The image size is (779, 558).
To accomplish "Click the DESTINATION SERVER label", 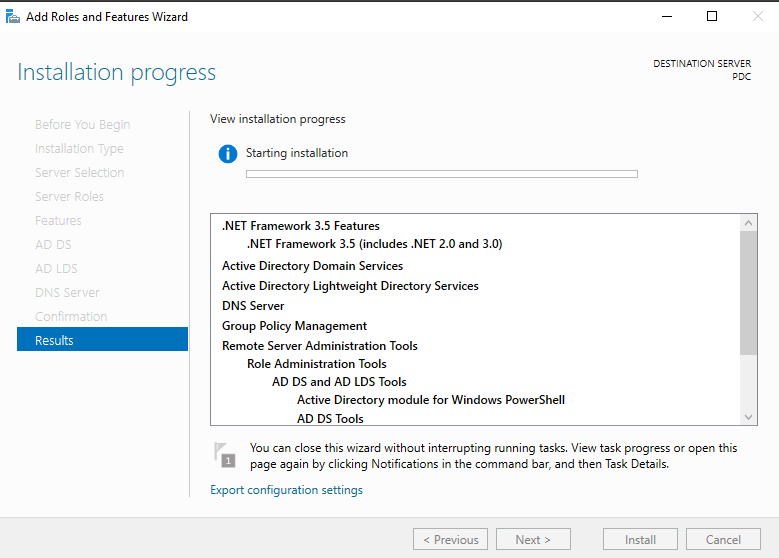I will (x=702, y=64).
